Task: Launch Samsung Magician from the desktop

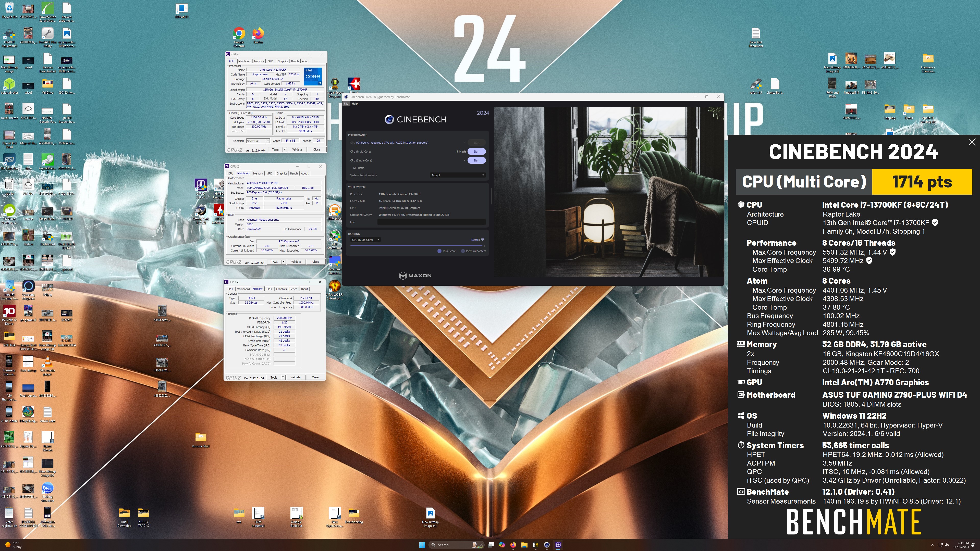Action: tap(28, 290)
